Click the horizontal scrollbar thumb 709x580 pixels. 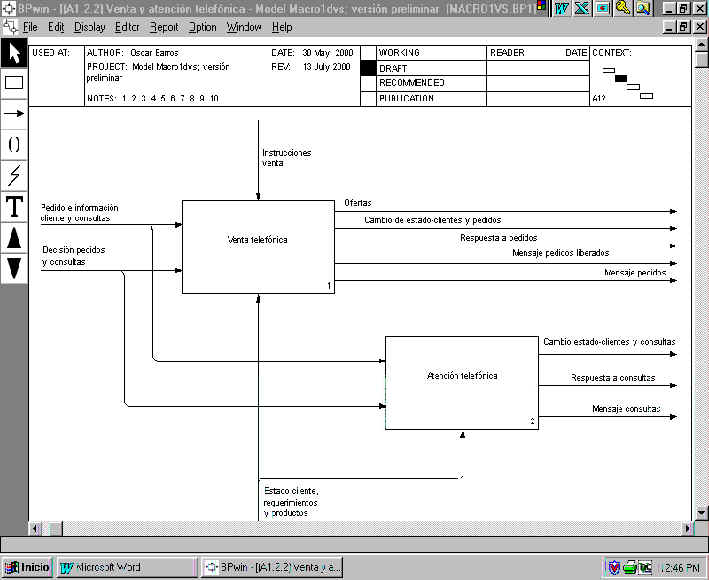coord(55,528)
